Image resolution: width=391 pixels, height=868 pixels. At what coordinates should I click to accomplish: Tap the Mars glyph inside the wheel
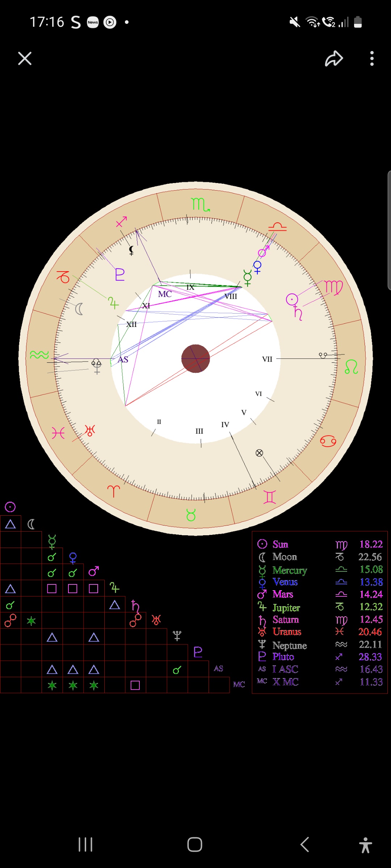pyautogui.click(x=263, y=251)
